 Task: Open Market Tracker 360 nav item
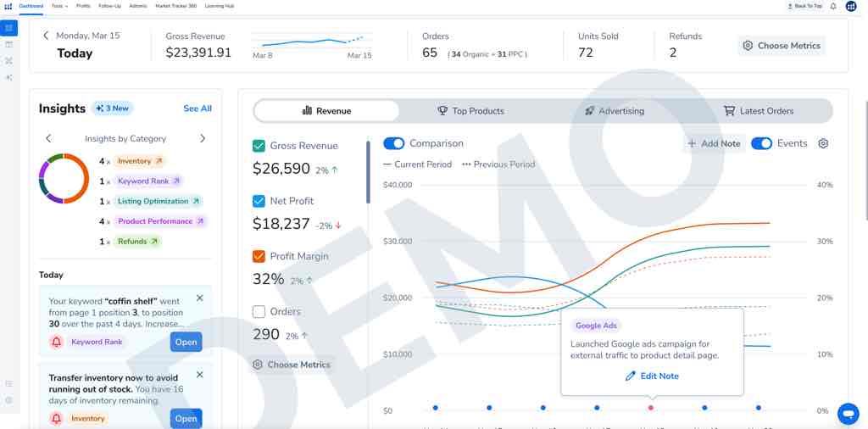point(176,6)
